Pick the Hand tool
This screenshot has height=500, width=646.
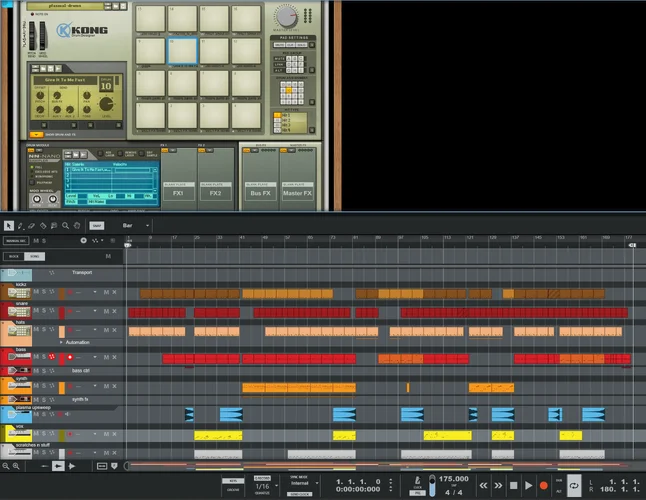75,226
